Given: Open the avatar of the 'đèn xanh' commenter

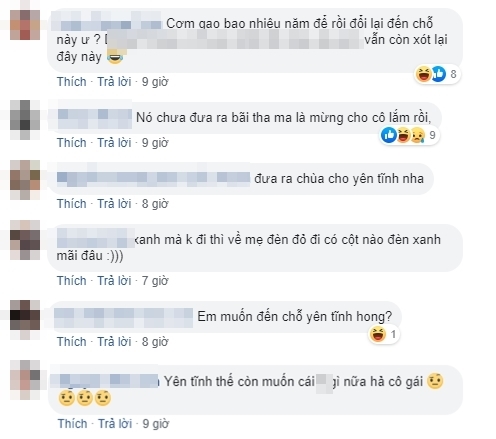Looking at the screenshot, I should (x=25, y=240).
